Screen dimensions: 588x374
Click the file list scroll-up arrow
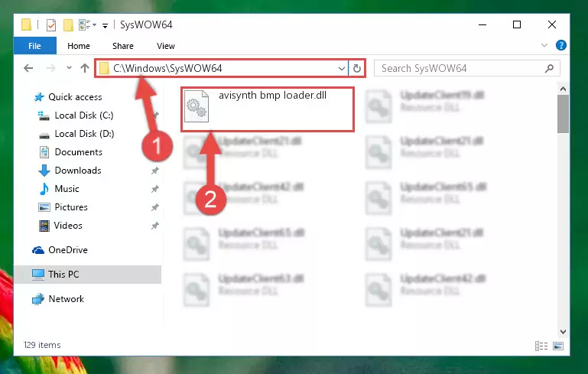point(563,89)
